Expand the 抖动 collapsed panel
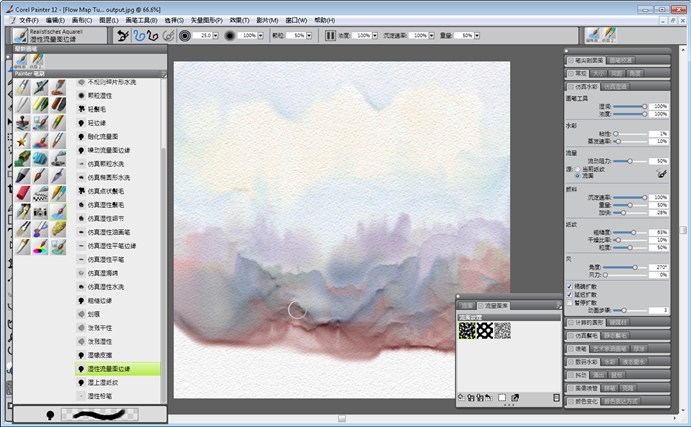Viewport: 691px width, 427px height. (x=577, y=375)
